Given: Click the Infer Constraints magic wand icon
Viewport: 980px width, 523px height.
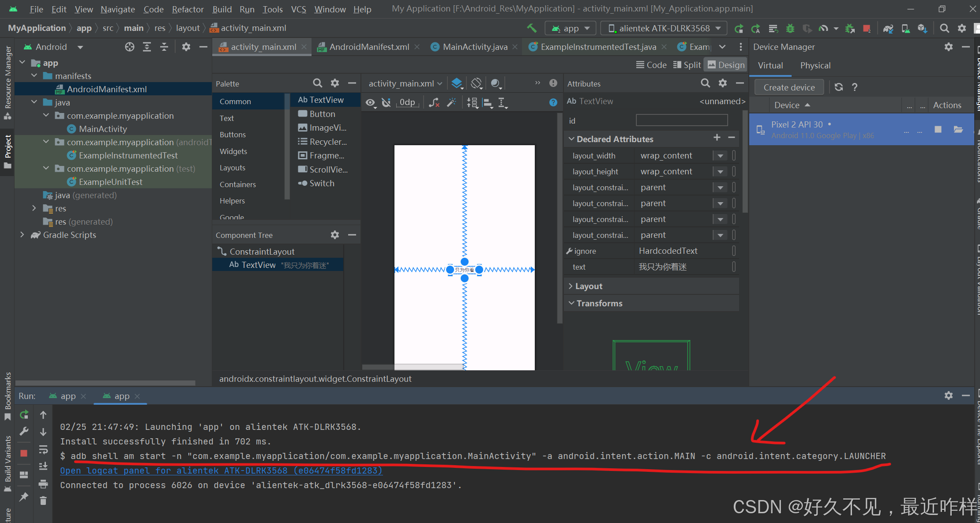Looking at the screenshot, I should click(x=451, y=102).
